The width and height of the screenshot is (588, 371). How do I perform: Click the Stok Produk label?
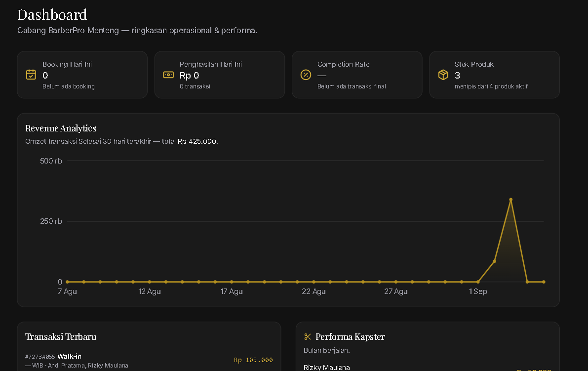tap(474, 64)
